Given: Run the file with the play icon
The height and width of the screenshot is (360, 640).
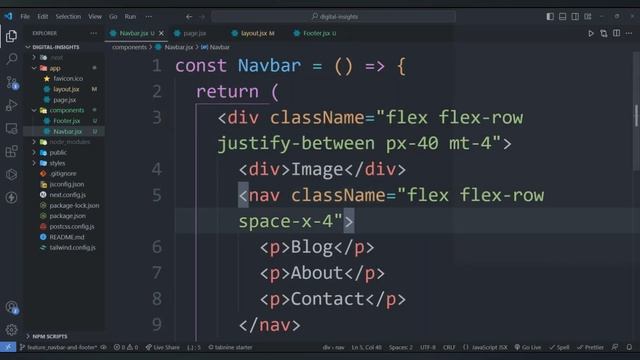Looking at the screenshot, I should (591, 33).
